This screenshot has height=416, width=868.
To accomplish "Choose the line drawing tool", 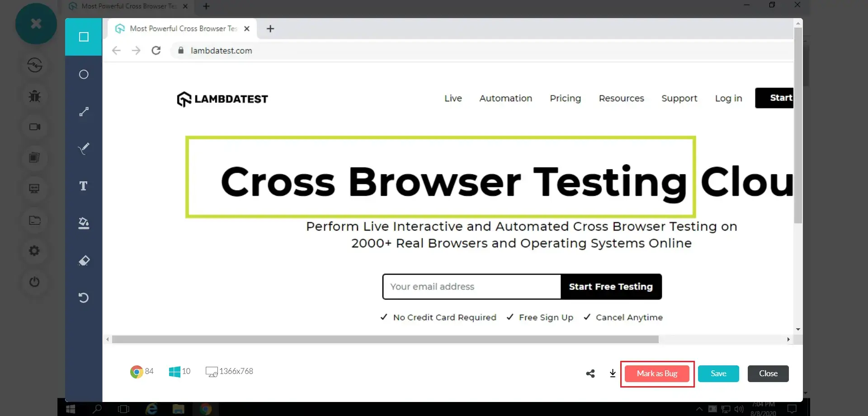I will coord(84,112).
